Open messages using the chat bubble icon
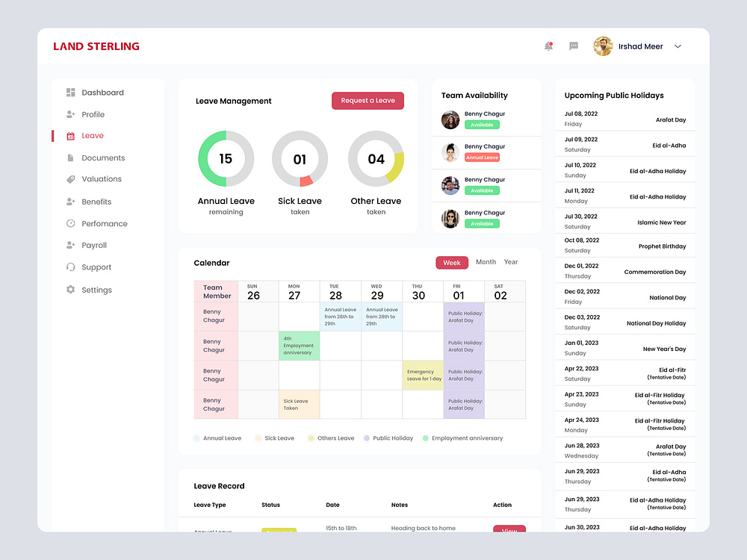Viewport: 747px width, 560px height. [573, 46]
